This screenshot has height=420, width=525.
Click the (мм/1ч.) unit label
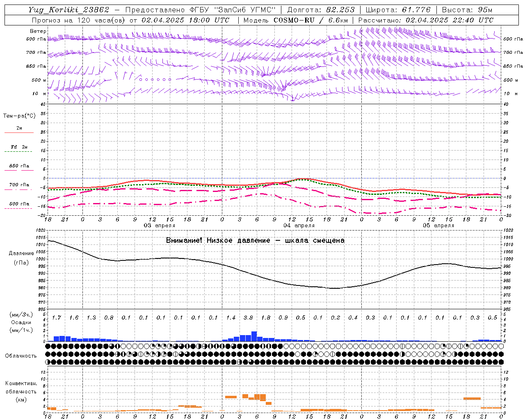[x=21, y=330]
